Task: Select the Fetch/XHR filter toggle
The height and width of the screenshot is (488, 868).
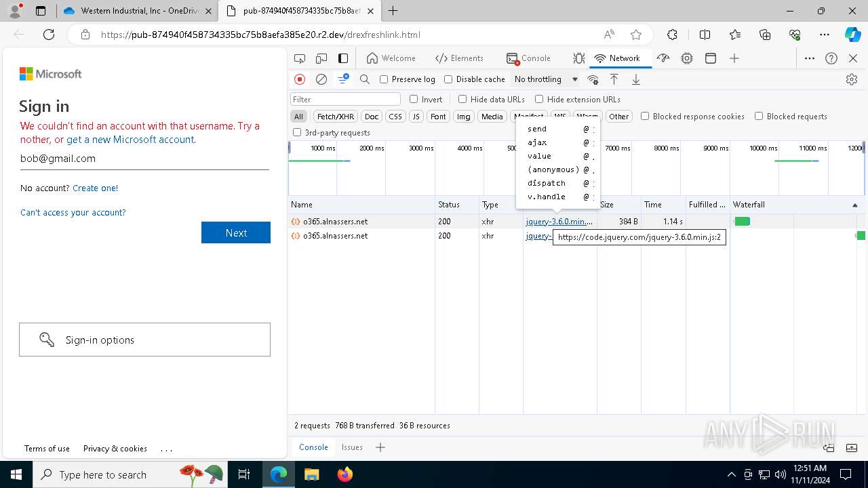Action: pyautogui.click(x=336, y=117)
